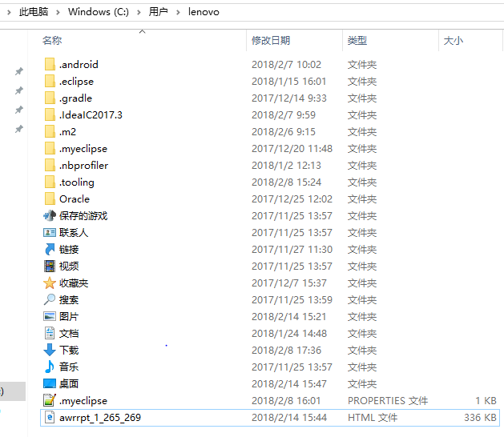Viewport: 504px width, 437px height.
Task: Click the .myeclipse properties file icon
Action: [50, 400]
